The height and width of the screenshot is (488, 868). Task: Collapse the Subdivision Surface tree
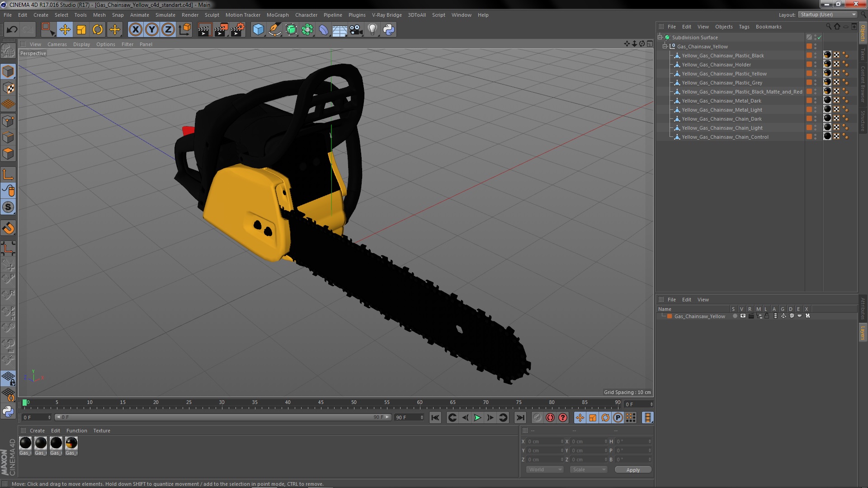660,37
